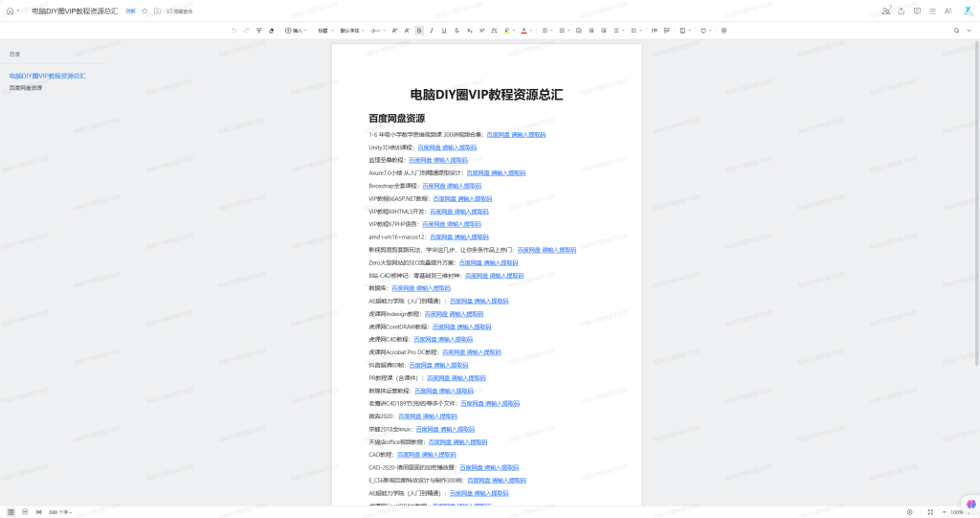Image resolution: width=980 pixels, height=518 pixels.
Task: Click the zoom out minus button
Action: 944,511
